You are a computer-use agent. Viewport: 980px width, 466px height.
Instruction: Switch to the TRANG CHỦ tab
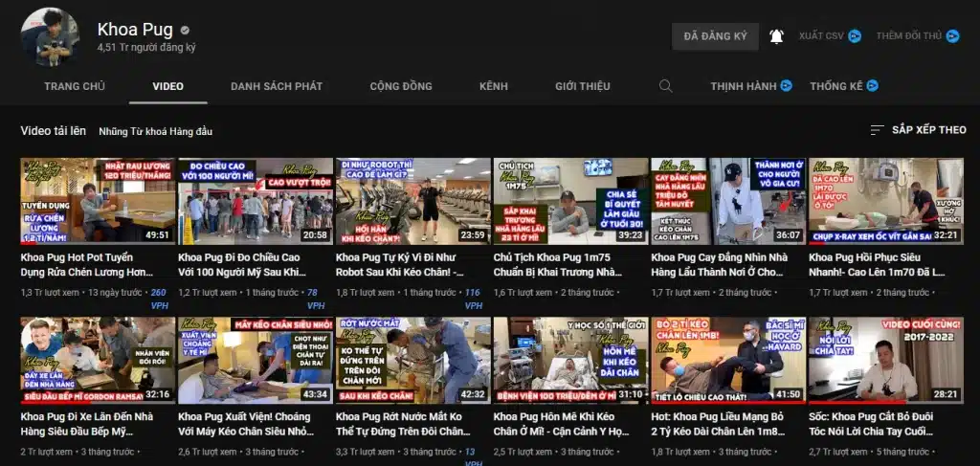tap(75, 86)
